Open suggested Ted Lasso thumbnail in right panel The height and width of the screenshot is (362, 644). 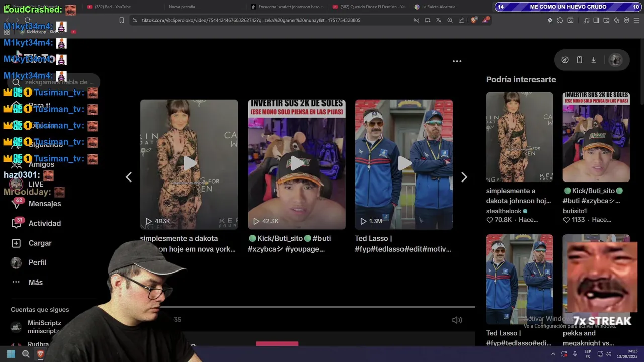pos(519,279)
